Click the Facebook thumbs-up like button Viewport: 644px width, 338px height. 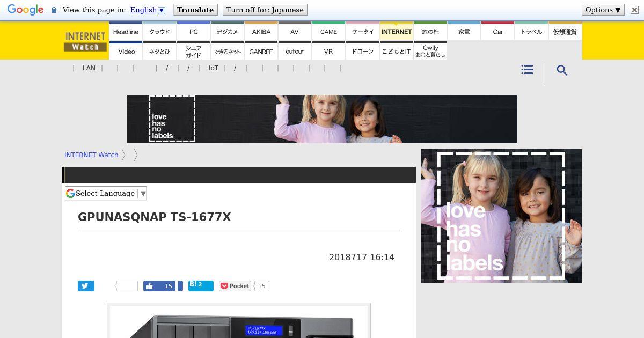pyautogui.click(x=159, y=286)
